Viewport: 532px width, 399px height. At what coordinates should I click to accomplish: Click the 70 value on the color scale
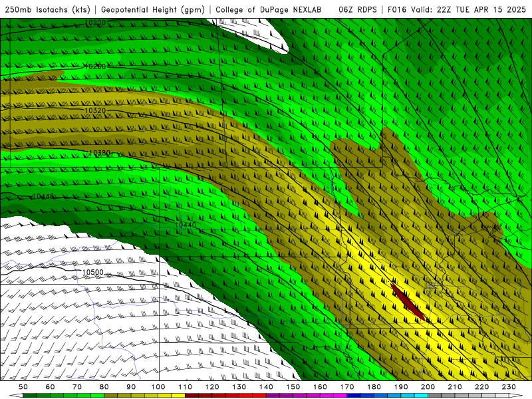click(x=77, y=387)
